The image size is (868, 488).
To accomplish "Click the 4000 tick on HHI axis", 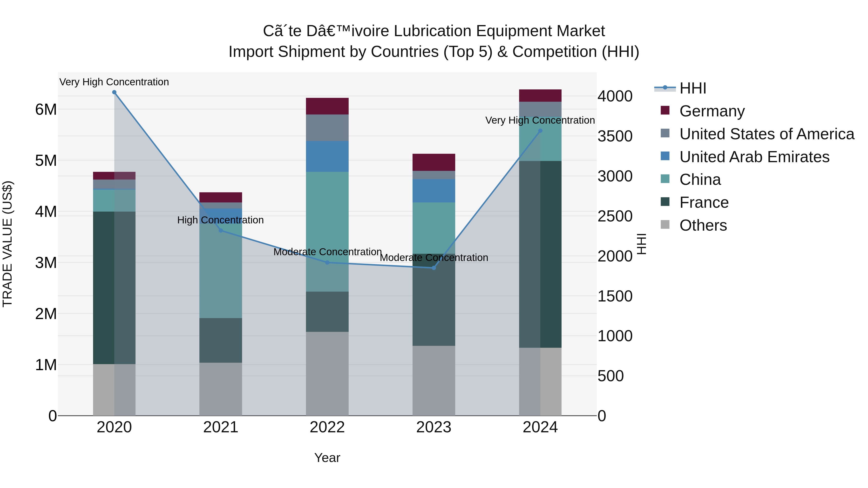I will coord(615,96).
